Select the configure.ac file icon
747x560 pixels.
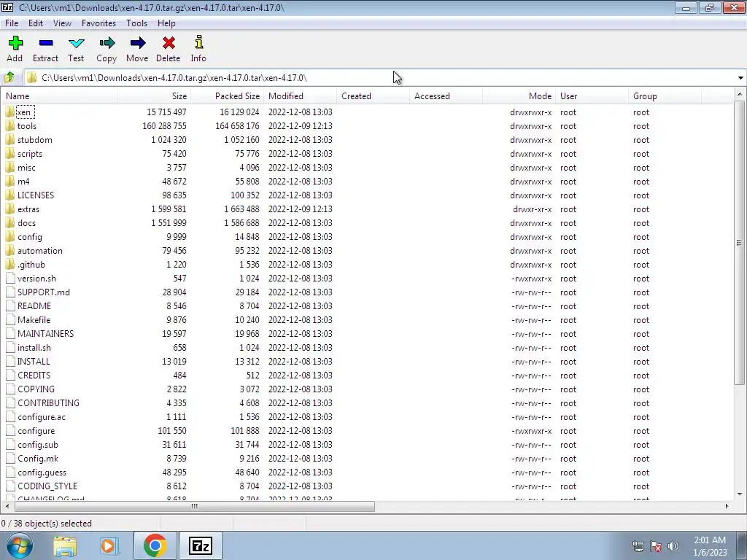10,416
